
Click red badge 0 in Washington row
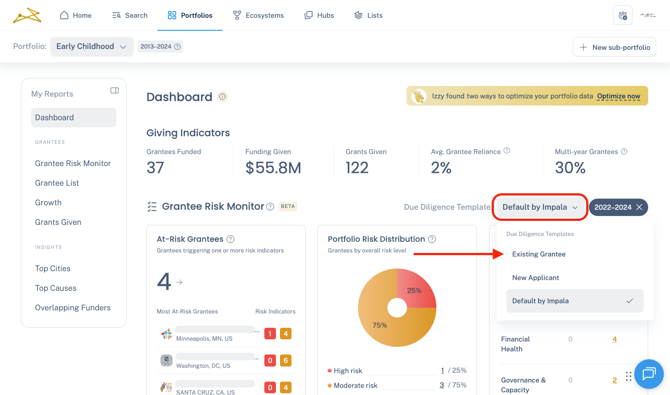(x=270, y=360)
